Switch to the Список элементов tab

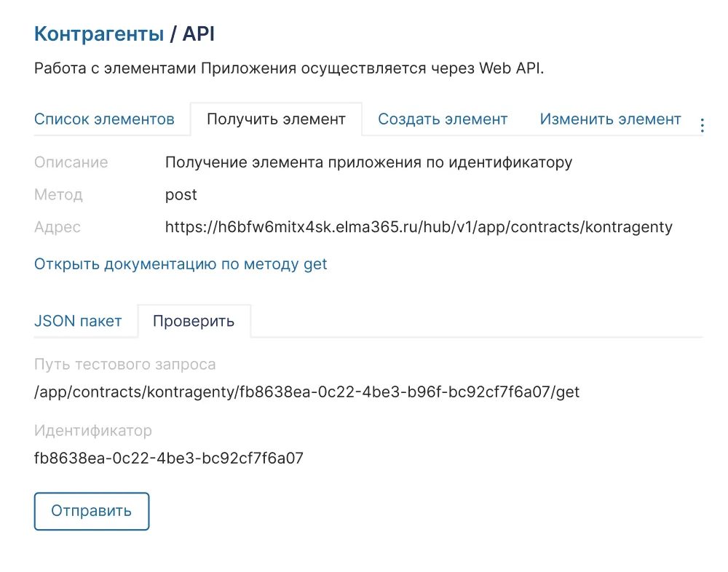(x=104, y=119)
